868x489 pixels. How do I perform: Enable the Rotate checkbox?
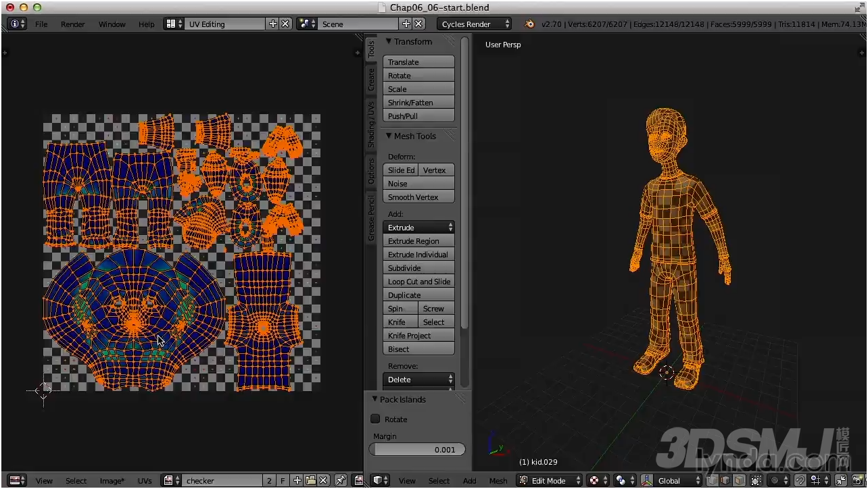pyautogui.click(x=375, y=419)
